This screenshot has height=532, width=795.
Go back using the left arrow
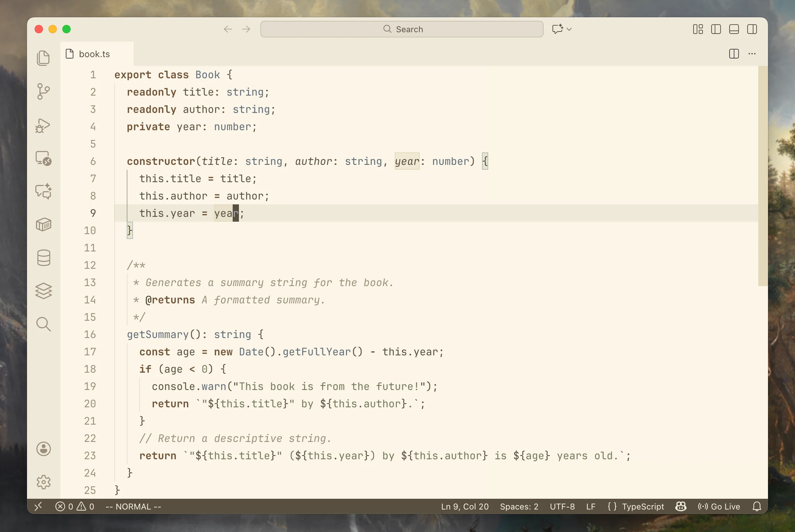pos(228,29)
